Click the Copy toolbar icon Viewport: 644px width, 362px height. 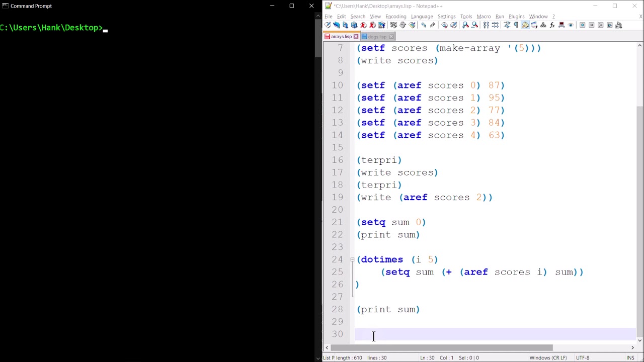pyautogui.click(x=403, y=25)
